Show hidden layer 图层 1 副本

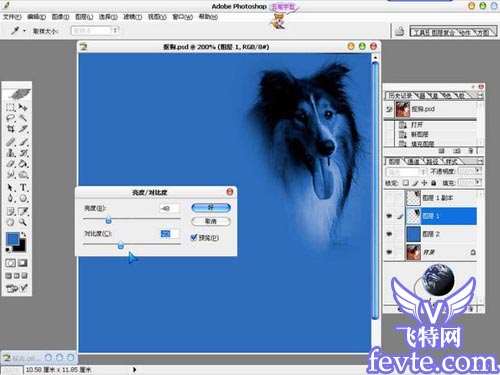[389, 198]
